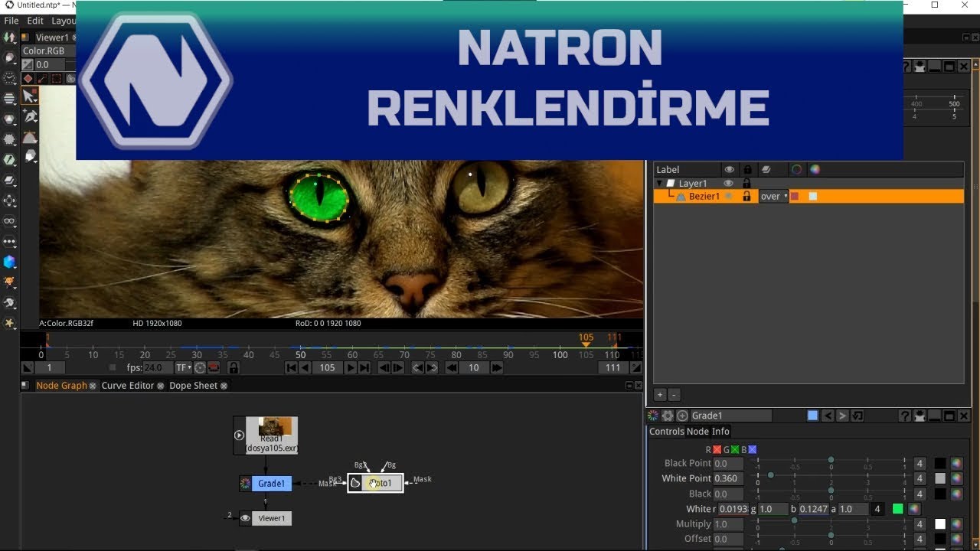Screen dimensions: 980x551
Task: Open the over blend mode dropdown
Action: 773,197
